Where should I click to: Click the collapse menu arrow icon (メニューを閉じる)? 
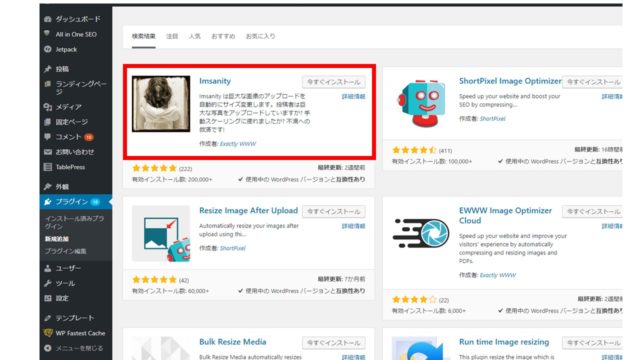[x=48, y=348]
